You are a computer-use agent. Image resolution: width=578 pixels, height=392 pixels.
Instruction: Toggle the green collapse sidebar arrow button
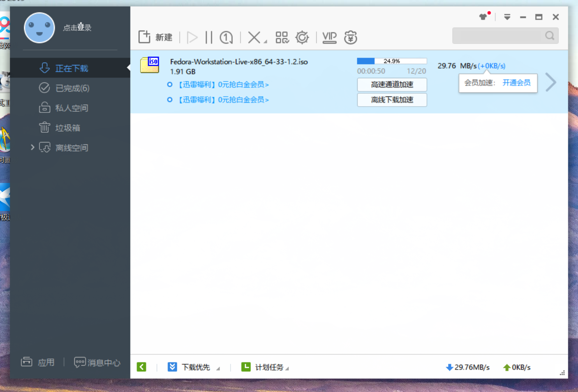141,367
